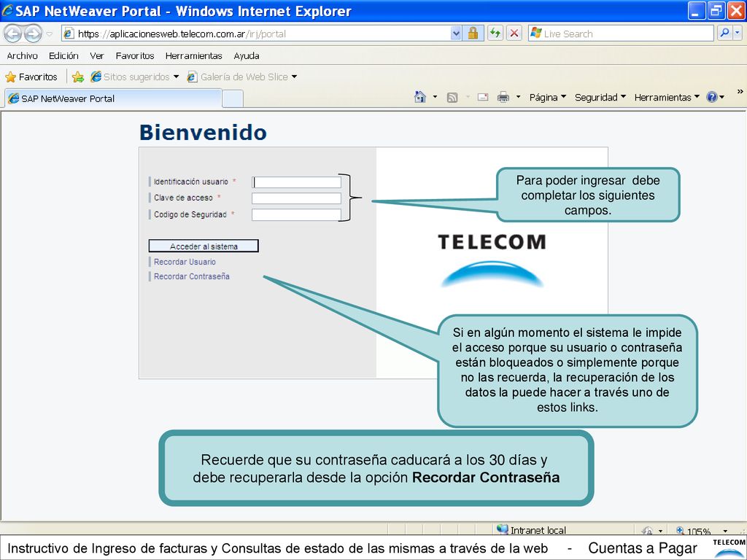Open the Herramientas command bar menu
Screen dimensions: 747x560
(x=667, y=97)
